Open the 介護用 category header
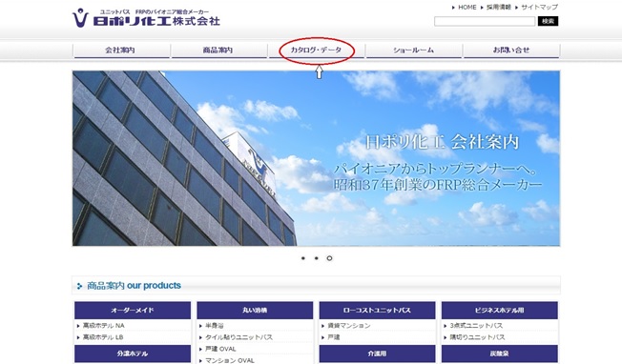The width and height of the screenshot is (622, 364). 377,354
